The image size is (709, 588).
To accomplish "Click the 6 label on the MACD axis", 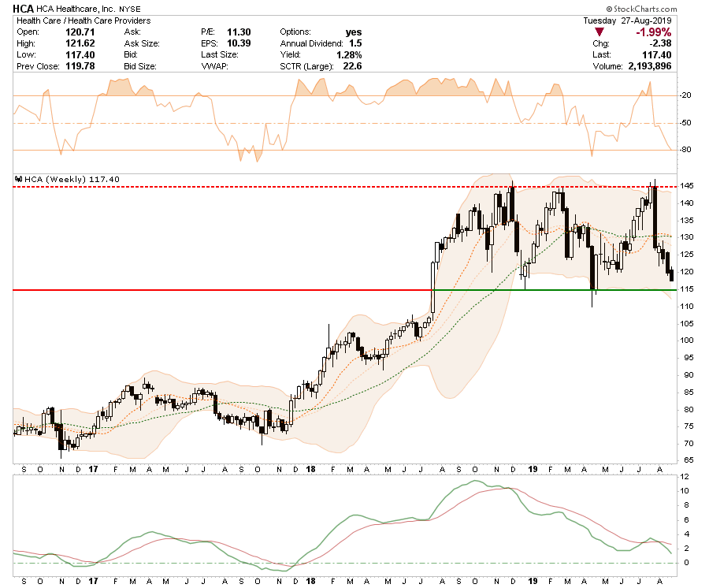I will coord(686,519).
